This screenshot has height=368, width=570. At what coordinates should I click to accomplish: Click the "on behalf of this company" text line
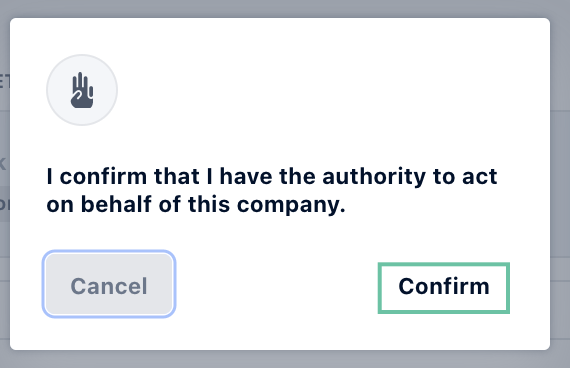tap(196, 204)
